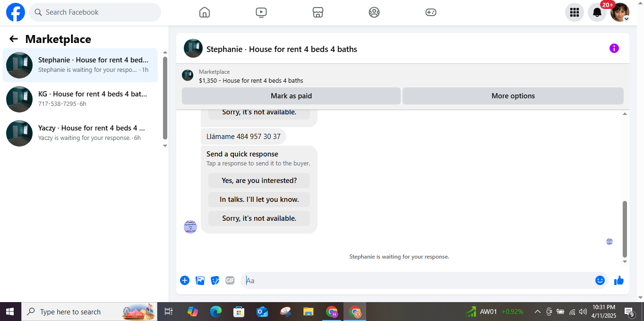This screenshot has width=644, height=321.
Task: Click the More options button
Action: tap(513, 96)
